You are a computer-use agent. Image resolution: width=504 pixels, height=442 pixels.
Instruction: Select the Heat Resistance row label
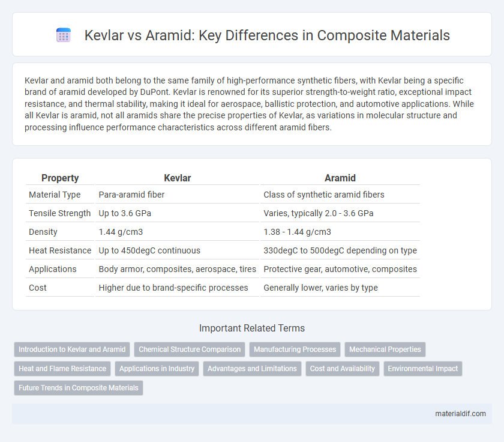click(x=60, y=250)
